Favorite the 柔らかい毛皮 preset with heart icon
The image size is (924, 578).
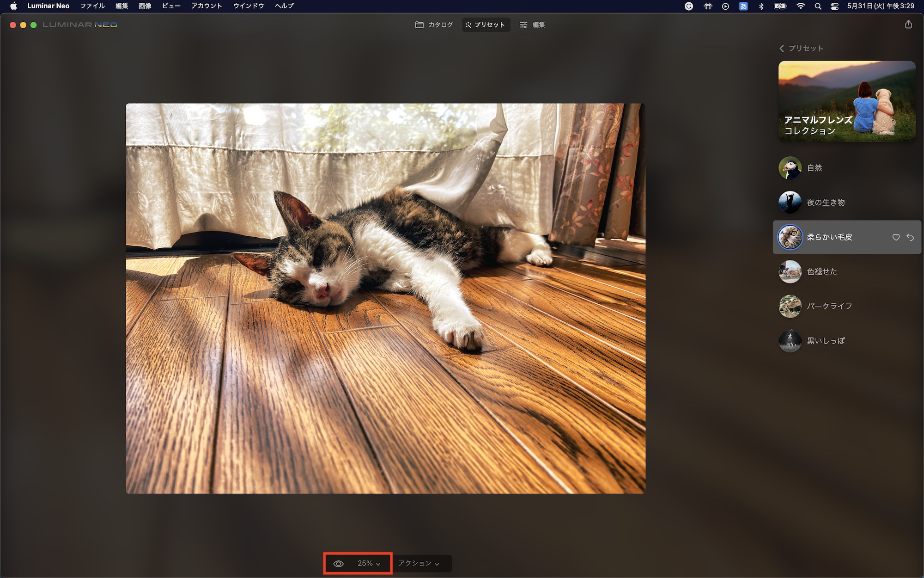coord(896,237)
